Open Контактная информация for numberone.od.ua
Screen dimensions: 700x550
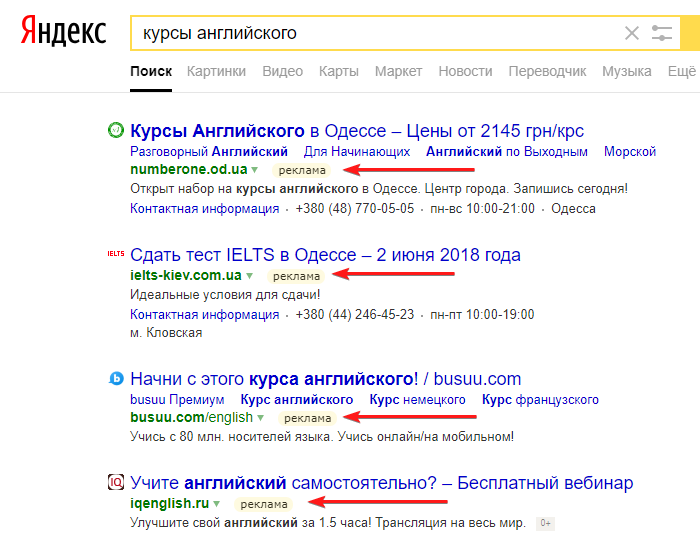pos(204,208)
